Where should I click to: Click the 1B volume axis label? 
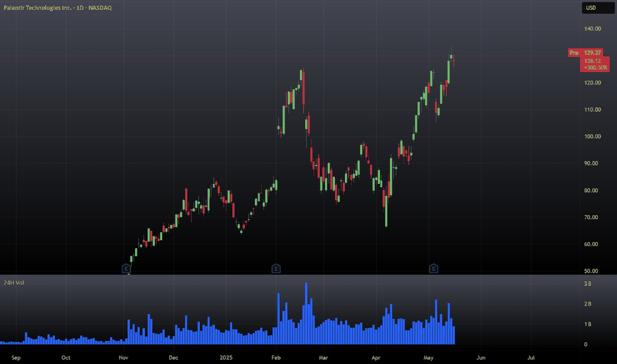(x=587, y=324)
